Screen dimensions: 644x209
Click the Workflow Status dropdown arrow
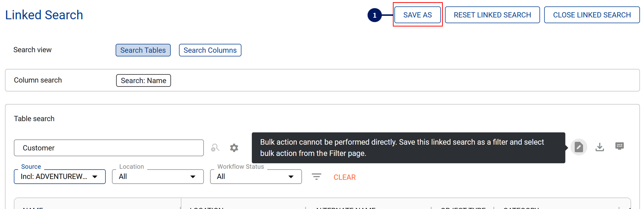(x=291, y=177)
